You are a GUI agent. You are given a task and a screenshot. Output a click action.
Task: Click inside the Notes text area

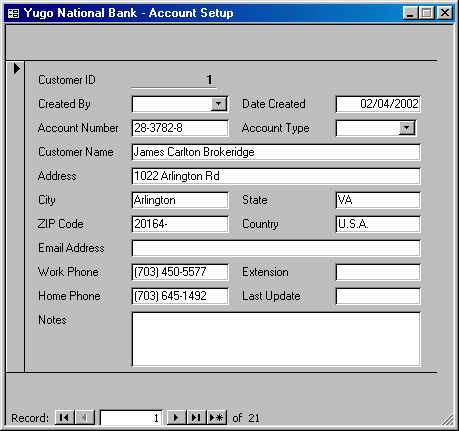click(x=276, y=339)
